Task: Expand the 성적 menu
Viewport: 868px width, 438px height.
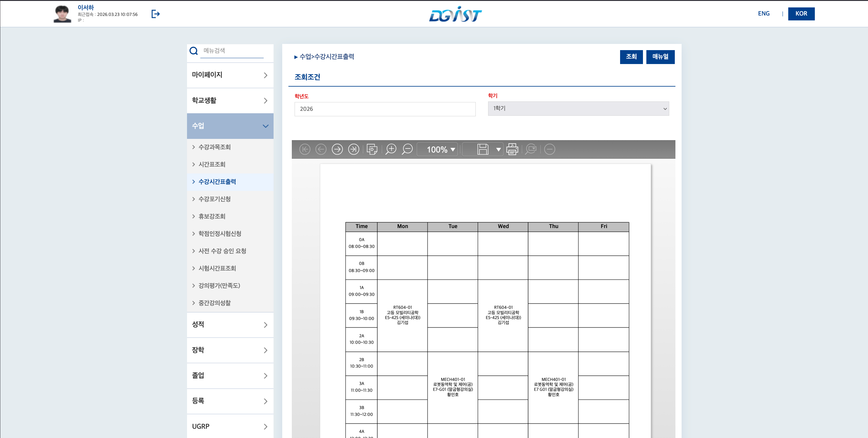Action: (230, 325)
